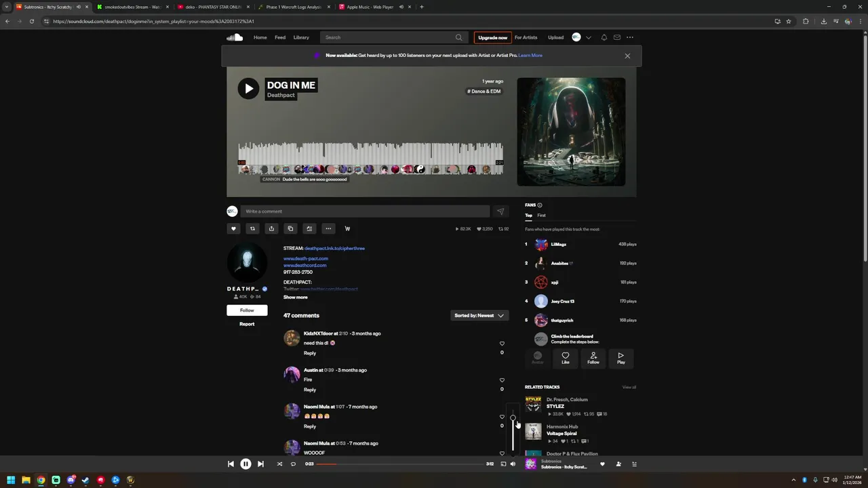868x488 pixels.
Task: Select the Top fans tab
Action: [528, 216]
